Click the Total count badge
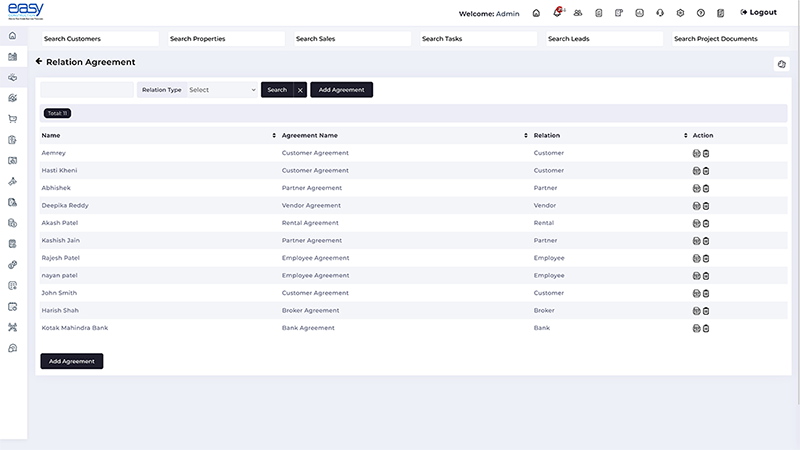This screenshot has height=450, width=800. click(x=57, y=113)
